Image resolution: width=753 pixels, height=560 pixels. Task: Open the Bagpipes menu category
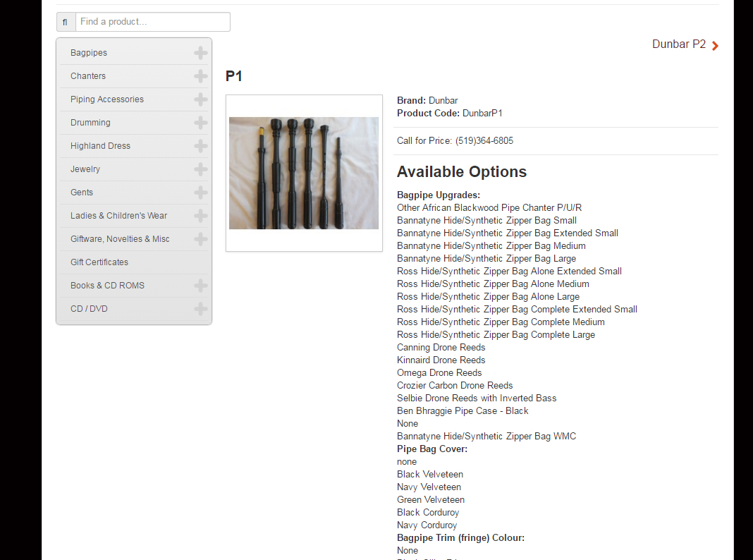(89, 53)
